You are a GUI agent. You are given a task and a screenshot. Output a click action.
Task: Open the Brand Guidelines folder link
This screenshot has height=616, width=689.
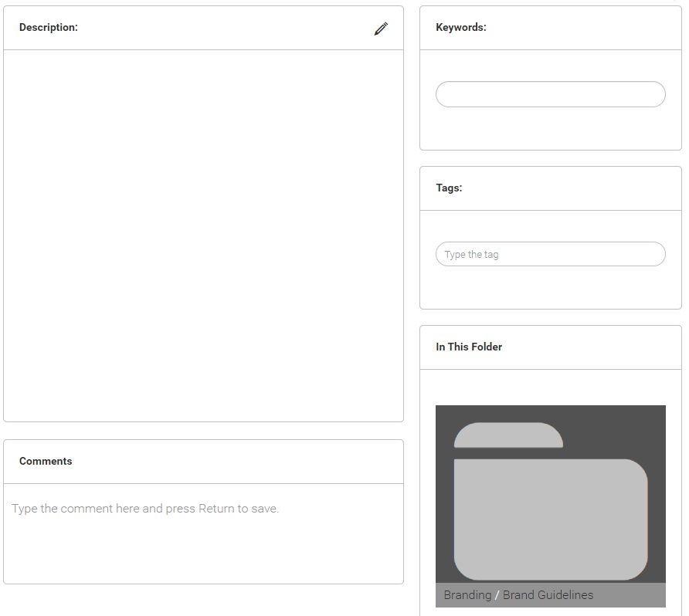548,595
